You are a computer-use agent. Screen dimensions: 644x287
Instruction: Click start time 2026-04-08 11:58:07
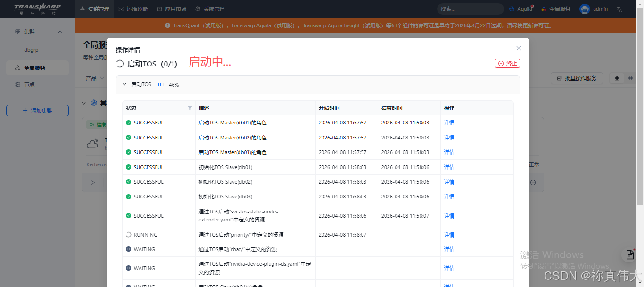tap(342, 235)
